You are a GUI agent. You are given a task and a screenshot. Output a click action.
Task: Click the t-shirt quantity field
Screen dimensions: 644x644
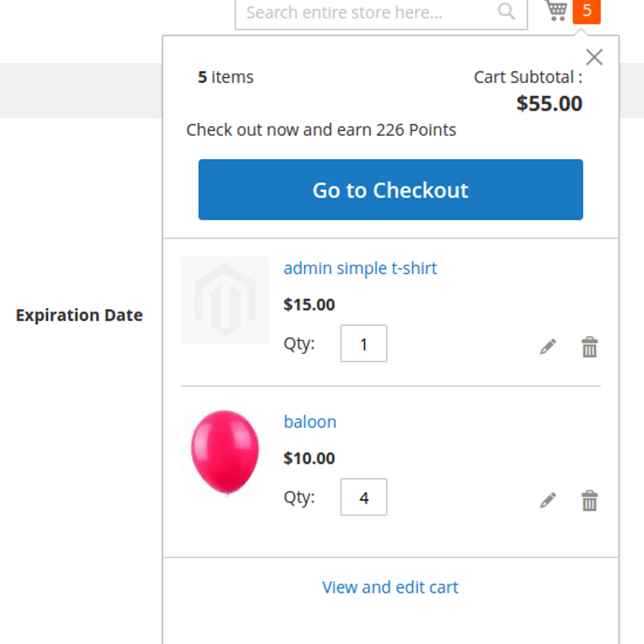point(363,343)
